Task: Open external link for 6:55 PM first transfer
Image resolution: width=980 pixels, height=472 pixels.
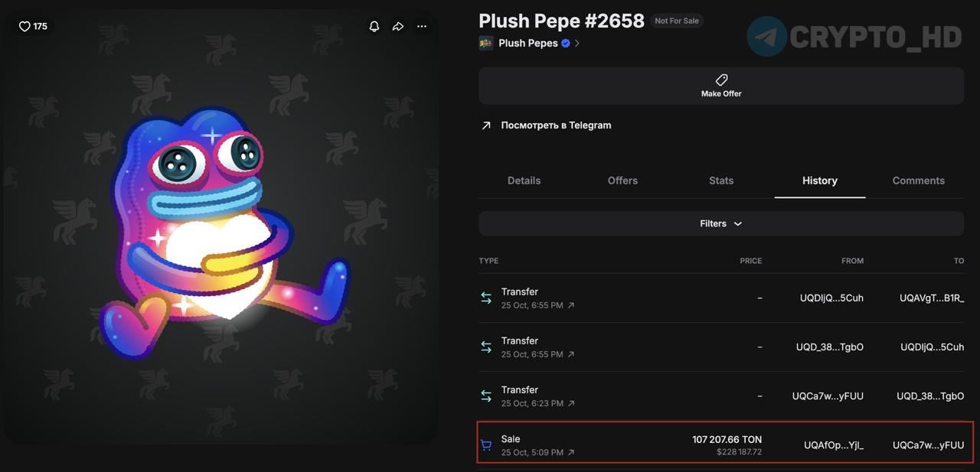Action: (571, 306)
